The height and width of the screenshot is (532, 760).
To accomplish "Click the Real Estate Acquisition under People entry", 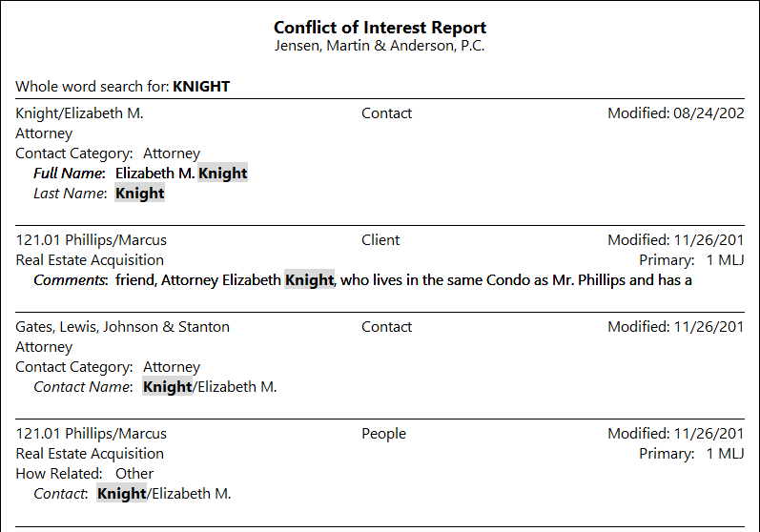I will click(90, 454).
